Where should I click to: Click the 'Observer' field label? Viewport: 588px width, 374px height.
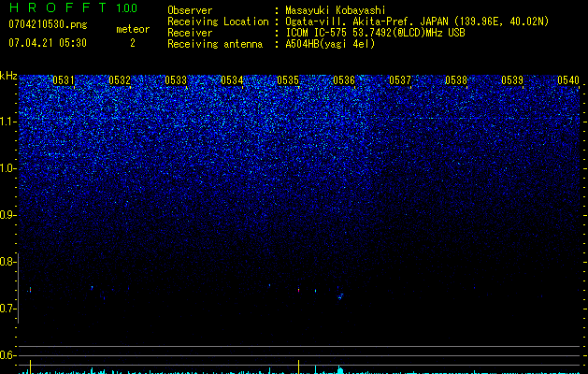tap(190, 10)
